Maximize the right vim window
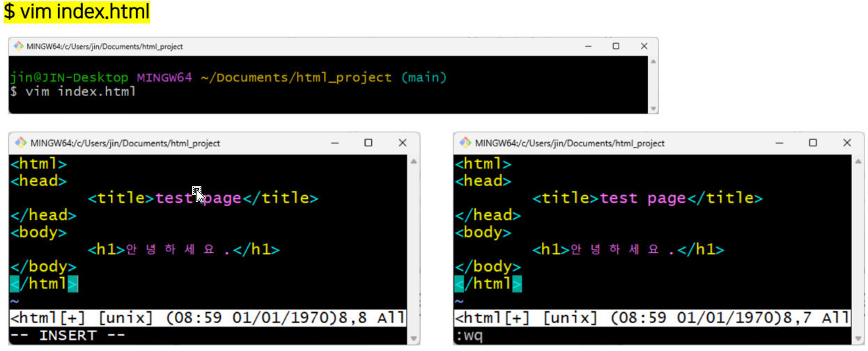 813,143
